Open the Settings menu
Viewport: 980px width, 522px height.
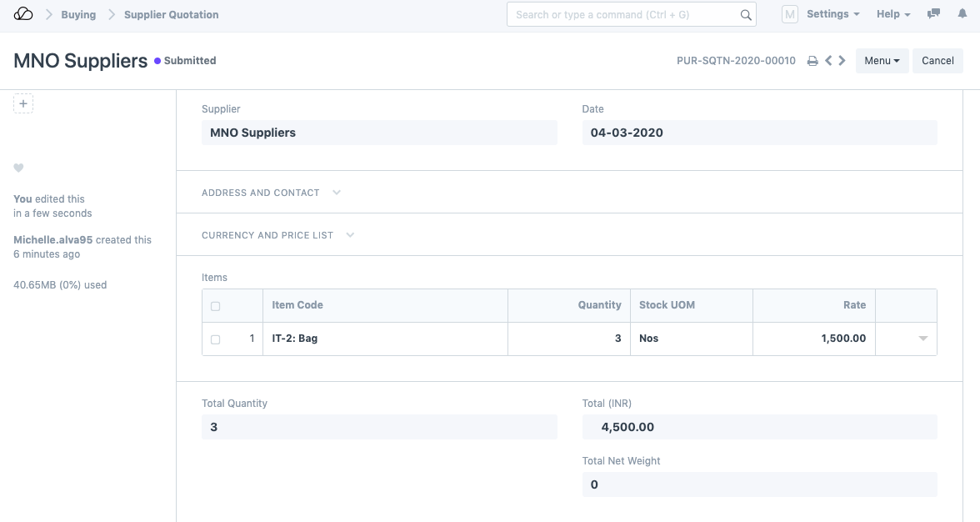click(832, 14)
